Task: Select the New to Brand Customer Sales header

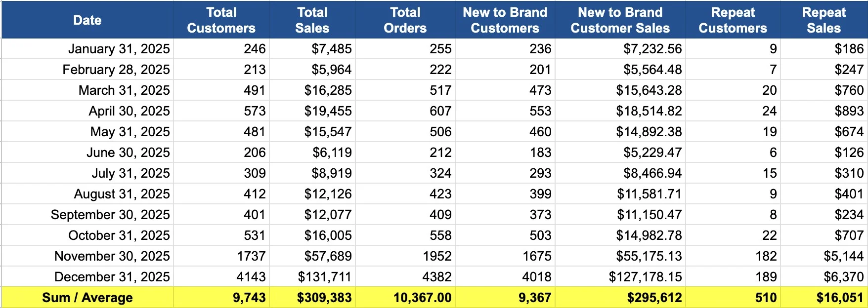Action: [x=620, y=20]
